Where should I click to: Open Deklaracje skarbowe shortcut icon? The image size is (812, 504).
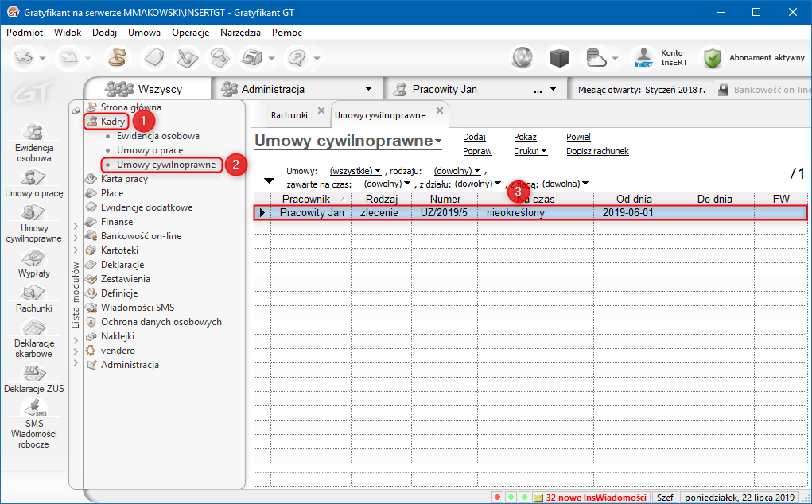tap(33, 328)
